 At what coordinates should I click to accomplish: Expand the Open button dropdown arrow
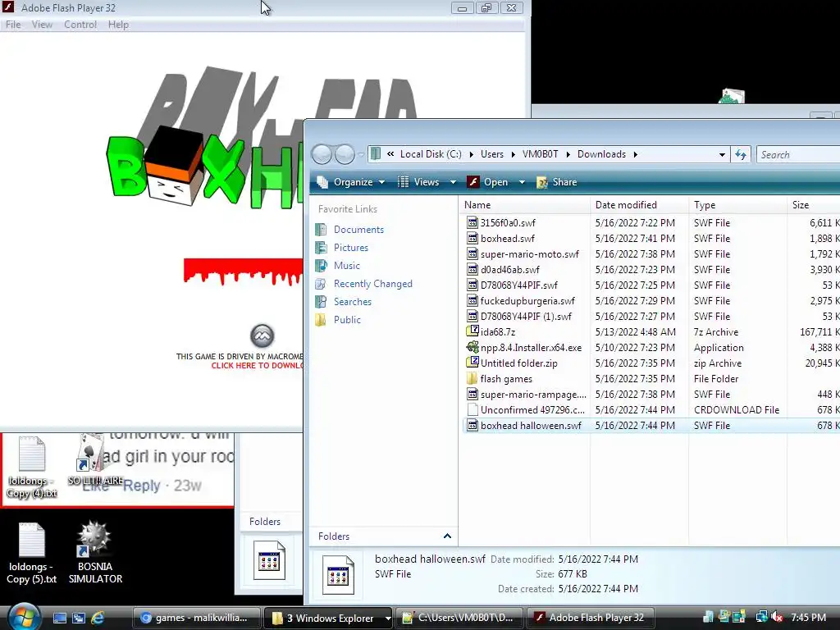click(521, 182)
